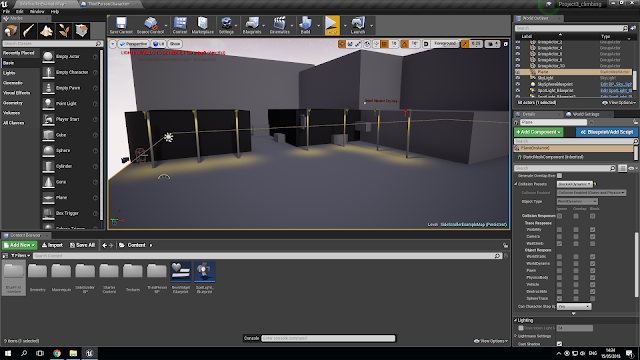
Task: Toggle Visibility Block checkbox in Trace Responses
Action: tap(592, 230)
